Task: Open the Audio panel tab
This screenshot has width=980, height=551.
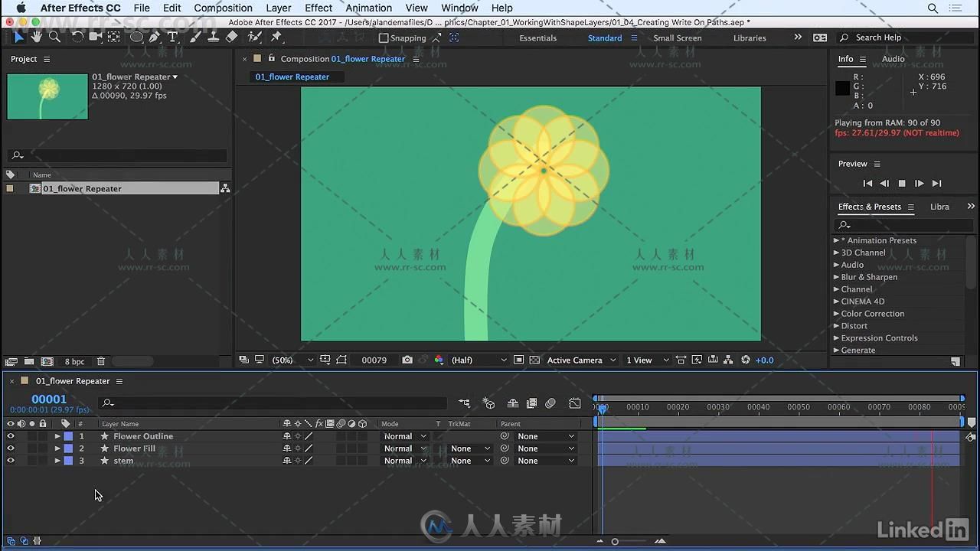Action: pyautogui.click(x=893, y=59)
